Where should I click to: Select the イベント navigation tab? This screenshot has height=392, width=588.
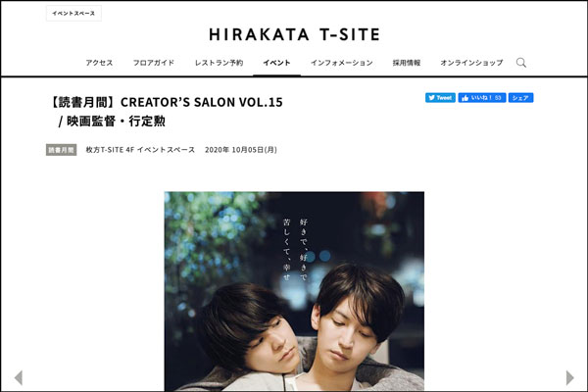pyautogui.click(x=276, y=63)
